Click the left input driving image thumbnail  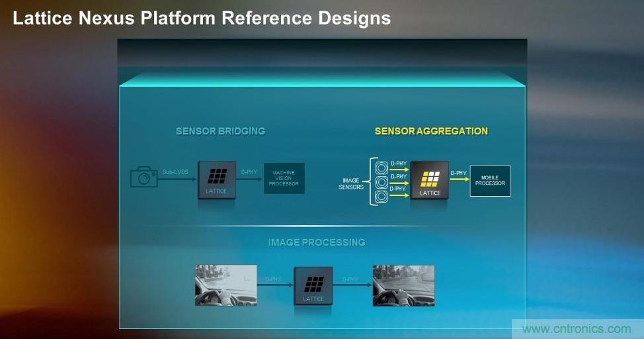[225, 285]
